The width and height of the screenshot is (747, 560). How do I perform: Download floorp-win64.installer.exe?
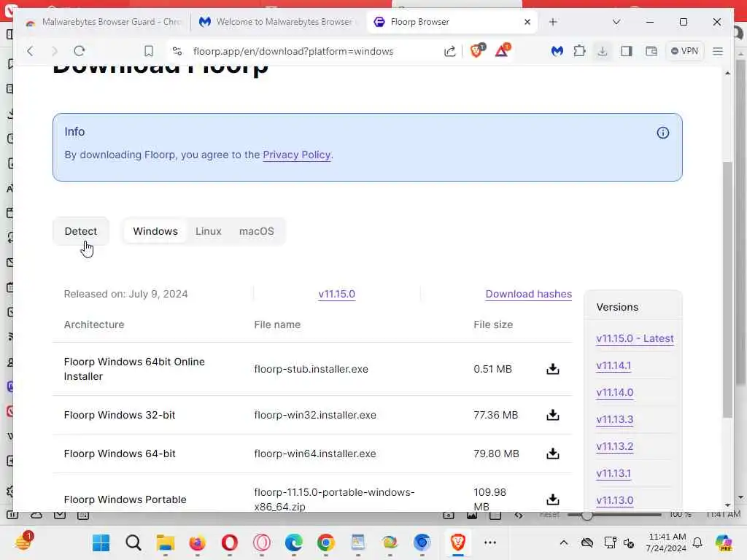[x=553, y=454]
